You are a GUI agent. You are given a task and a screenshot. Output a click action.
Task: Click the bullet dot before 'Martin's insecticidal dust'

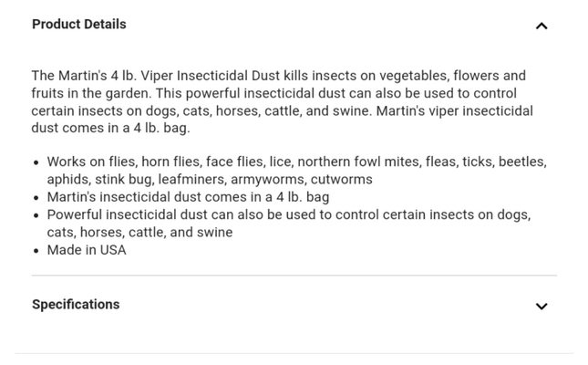click(36, 198)
